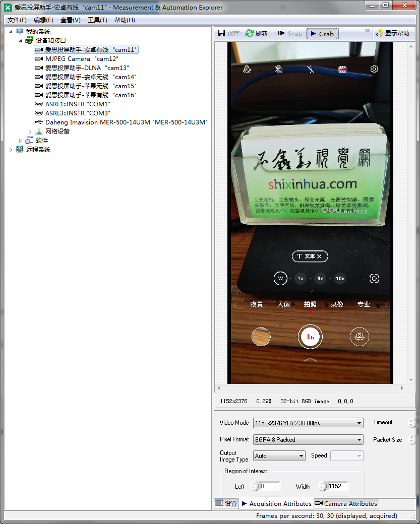Show more toolbar items via the chevron

click(x=367, y=31)
